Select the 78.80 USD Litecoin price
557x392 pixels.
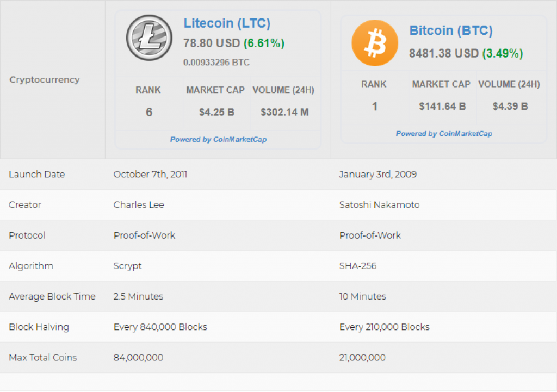pos(212,43)
